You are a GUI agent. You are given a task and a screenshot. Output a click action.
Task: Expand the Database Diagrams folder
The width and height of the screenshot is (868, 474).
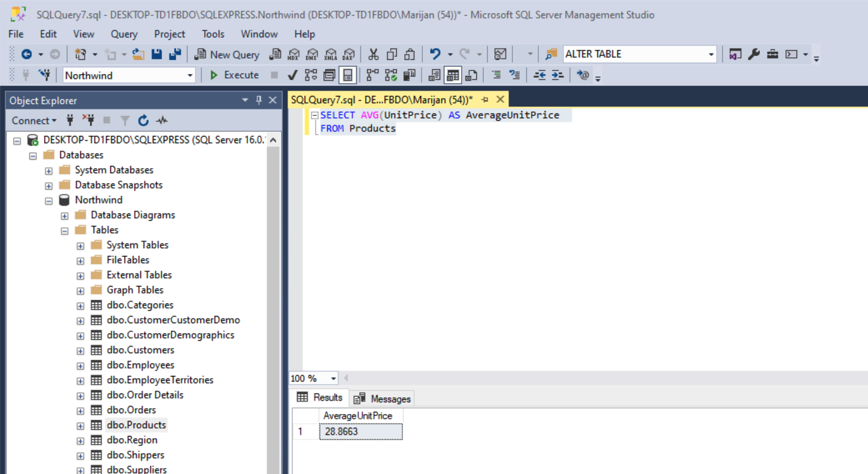[x=65, y=215]
